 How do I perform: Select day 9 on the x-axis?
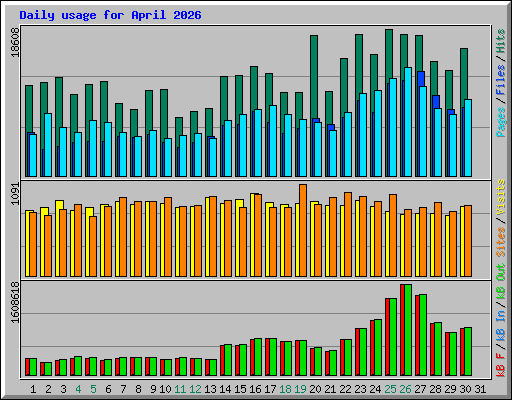pos(153,389)
